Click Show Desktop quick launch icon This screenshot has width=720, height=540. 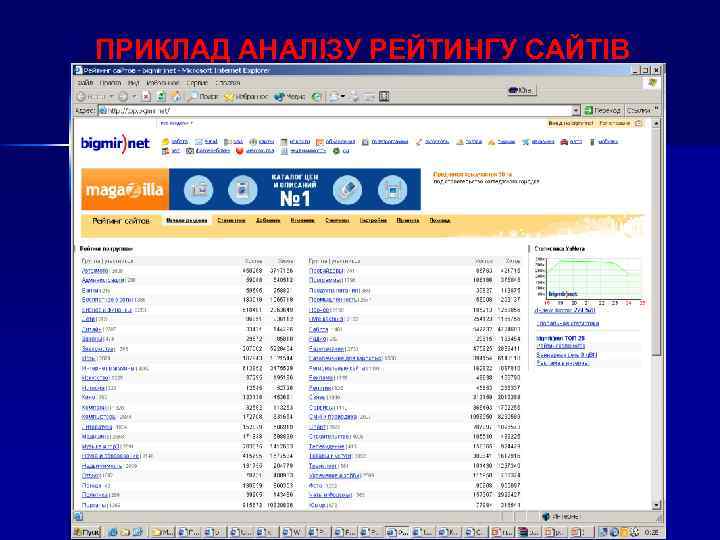(137, 532)
